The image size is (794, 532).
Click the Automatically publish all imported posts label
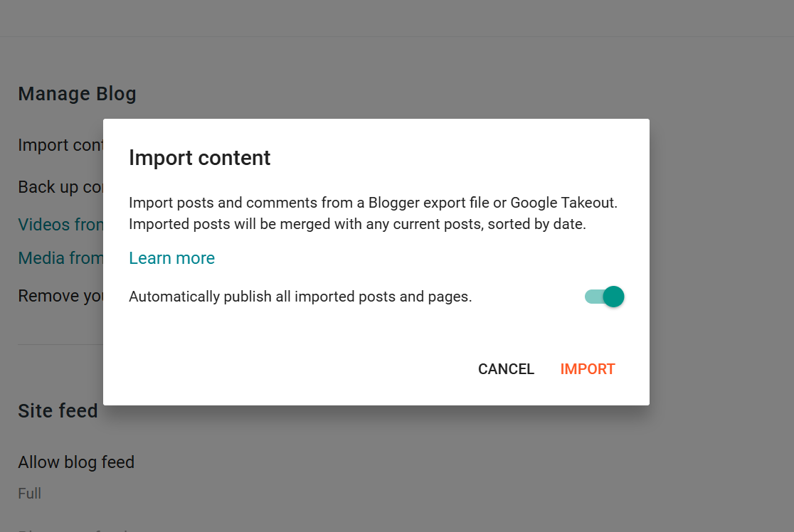[x=300, y=297]
